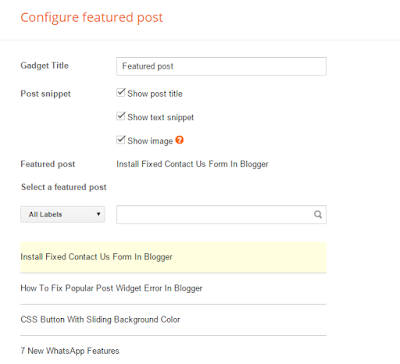Click the Show post title label text
Image resolution: width=400 pixels, height=364 pixels.
point(155,94)
